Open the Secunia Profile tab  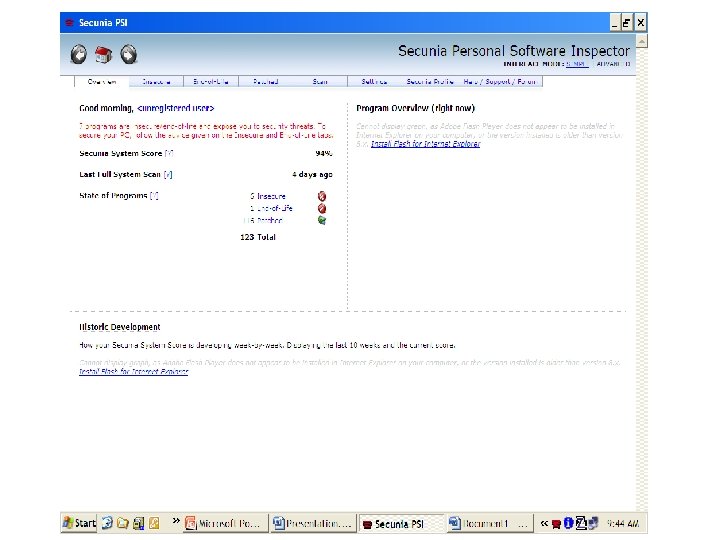tap(430, 82)
